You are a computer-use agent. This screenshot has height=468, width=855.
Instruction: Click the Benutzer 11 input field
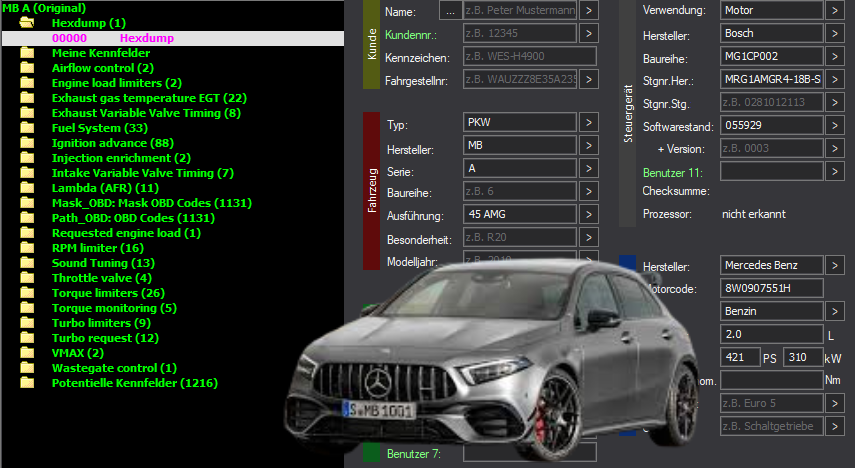tap(772, 171)
